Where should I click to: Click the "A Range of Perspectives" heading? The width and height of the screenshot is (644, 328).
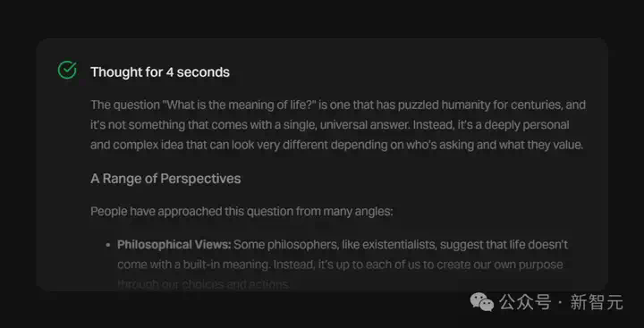(165, 179)
